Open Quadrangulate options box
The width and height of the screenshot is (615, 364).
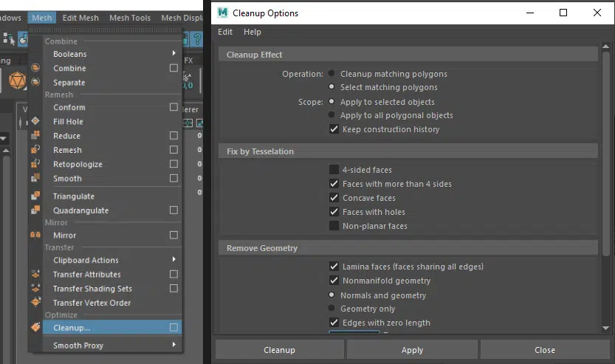point(173,210)
